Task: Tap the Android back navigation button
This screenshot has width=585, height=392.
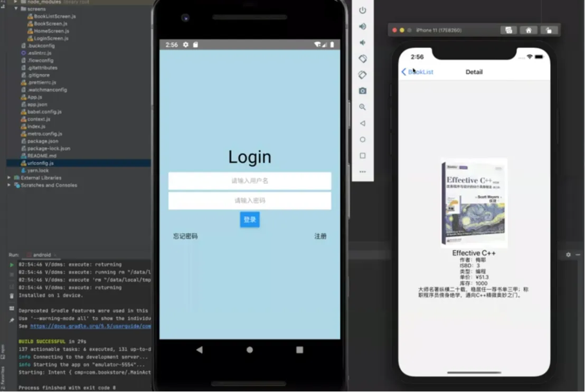Action: coord(200,350)
